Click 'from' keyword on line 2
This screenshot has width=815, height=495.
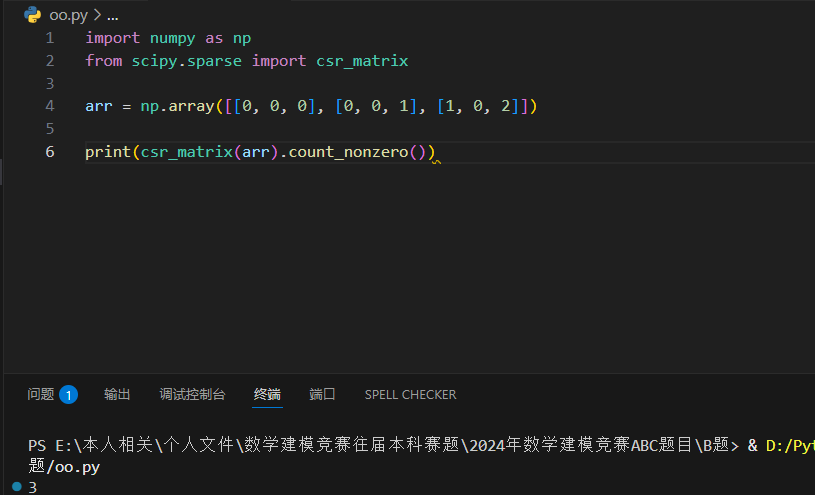click(103, 61)
